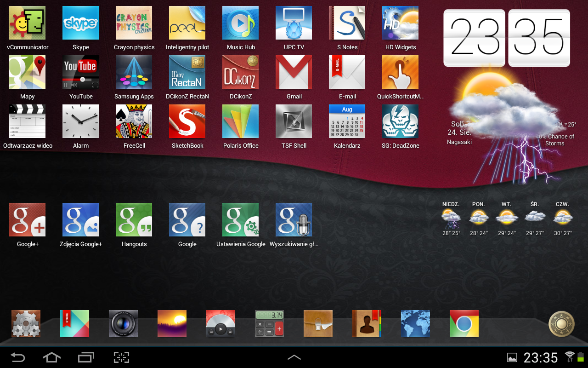Open the Calculator in the dock
Image resolution: width=588 pixels, height=368 pixels.
click(x=269, y=323)
